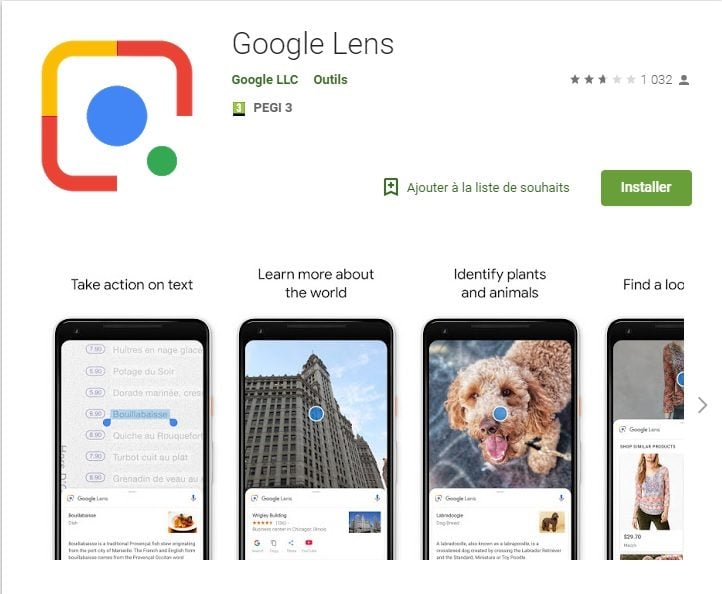
Task: Click the PEGI 3 rating badge
Action: [x=239, y=108]
